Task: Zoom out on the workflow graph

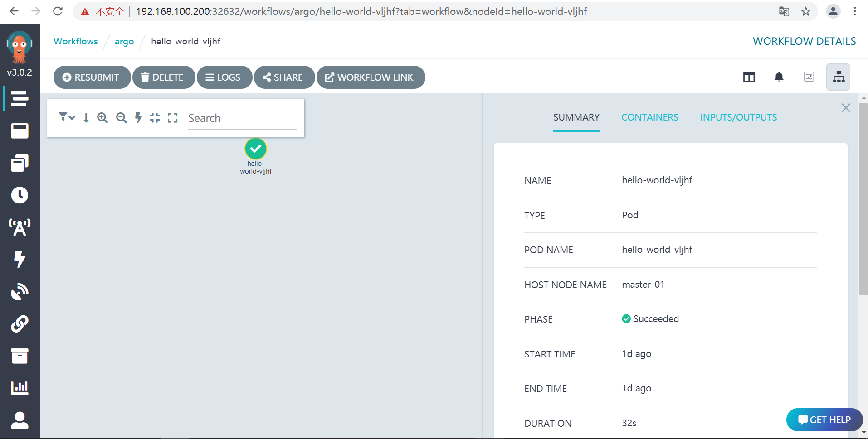Action: point(120,117)
